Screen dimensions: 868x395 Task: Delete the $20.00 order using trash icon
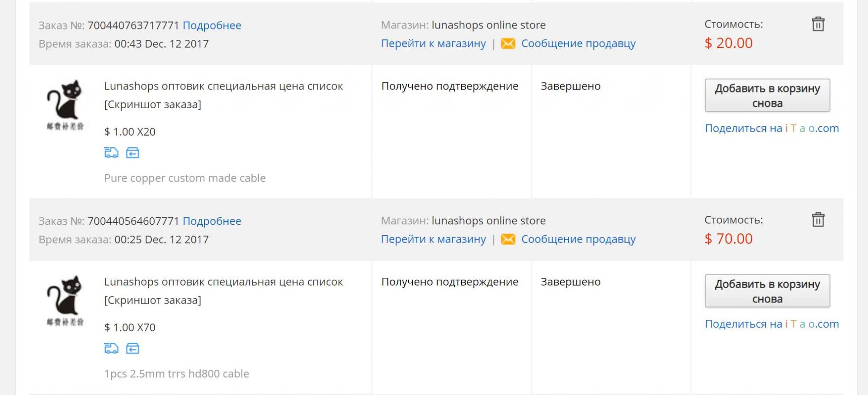point(818,24)
